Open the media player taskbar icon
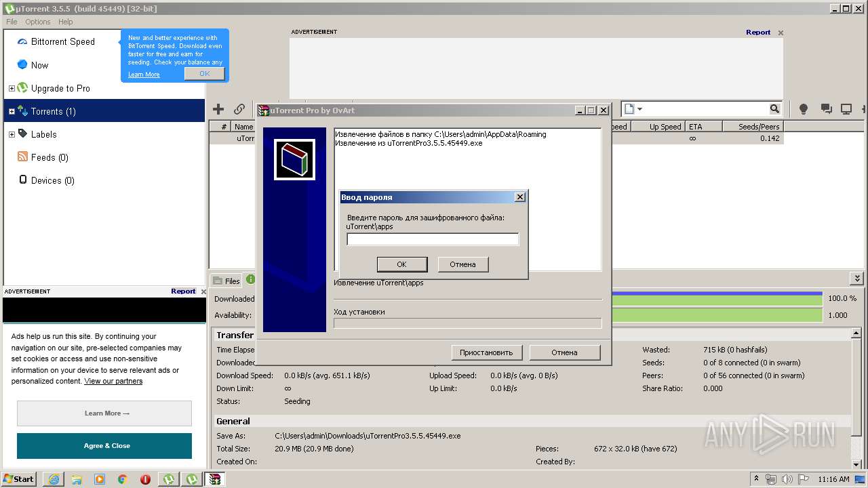868x488 pixels. pyautogui.click(x=100, y=479)
